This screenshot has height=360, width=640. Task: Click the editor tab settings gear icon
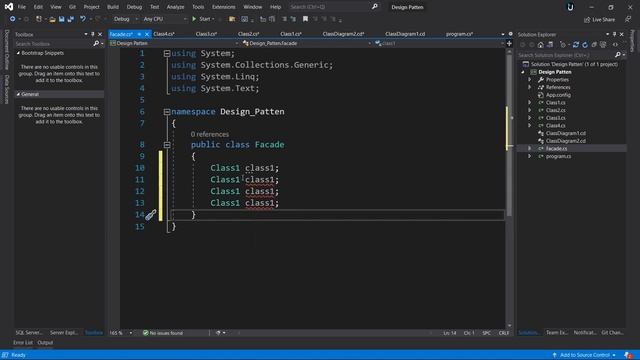pyautogui.click(x=510, y=34)
